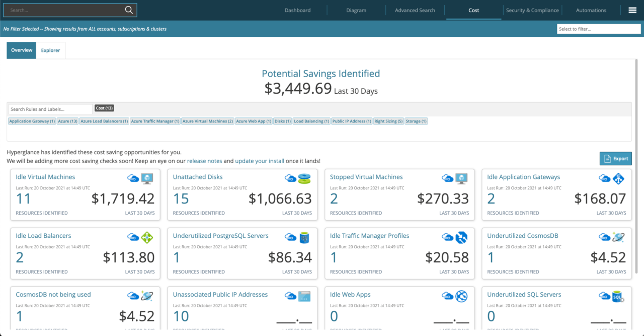Screen dimensions: 644x336
Task: Open the Select to filter dropdown
Action: [x=599, y=29]
